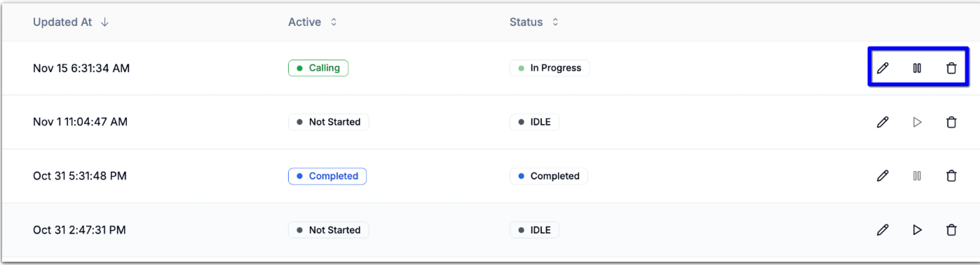Edit the Nov 15 In Progress campaign
Image resolution: width=980 pixels, height=265 pixels.
click(883, 68)
